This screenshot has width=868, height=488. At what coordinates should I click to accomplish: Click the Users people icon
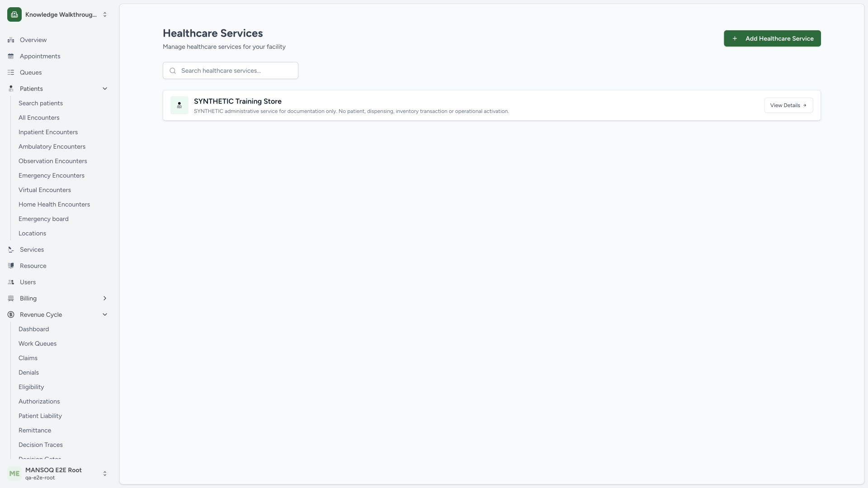pyautogui.click(x=11, y=282)
